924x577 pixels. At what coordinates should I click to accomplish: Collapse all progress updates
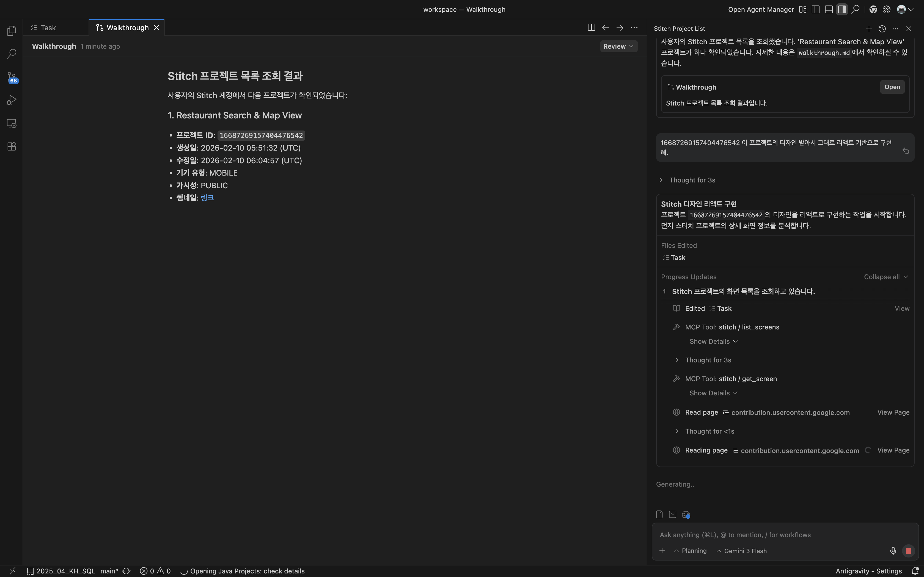point(886,277)
